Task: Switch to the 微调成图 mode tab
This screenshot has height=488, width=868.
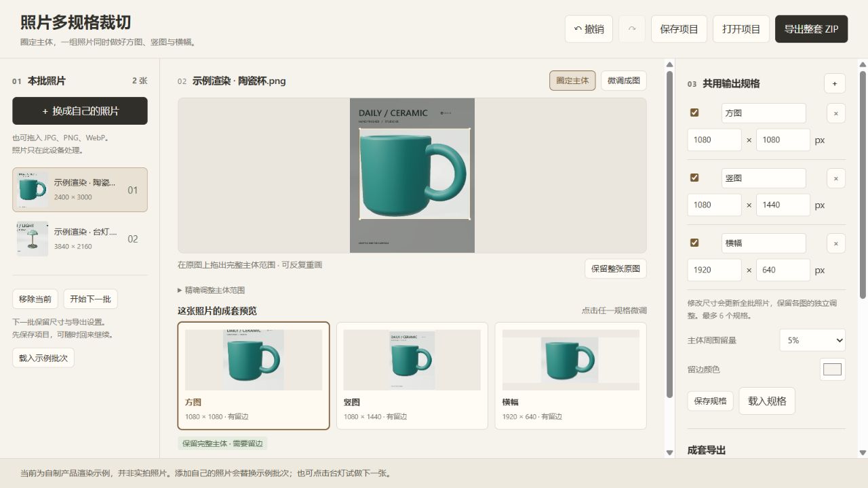Action: pos(624,81)
